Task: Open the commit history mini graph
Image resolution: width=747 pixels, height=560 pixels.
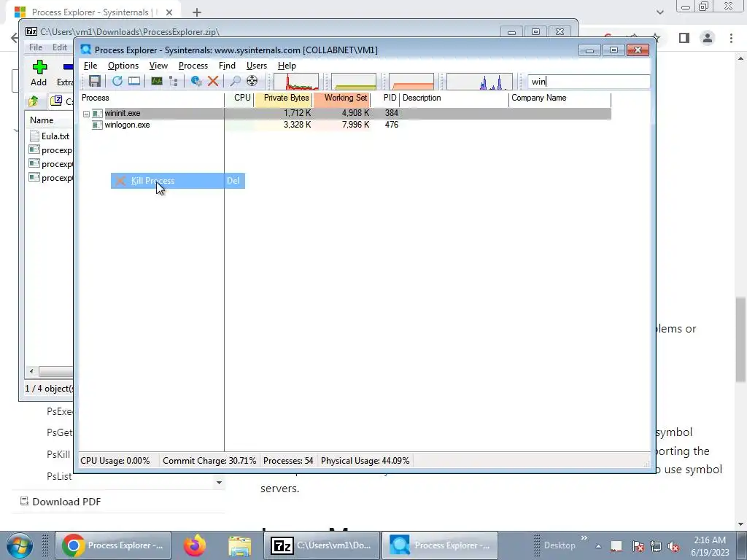Action: click(x=354, y=82)
